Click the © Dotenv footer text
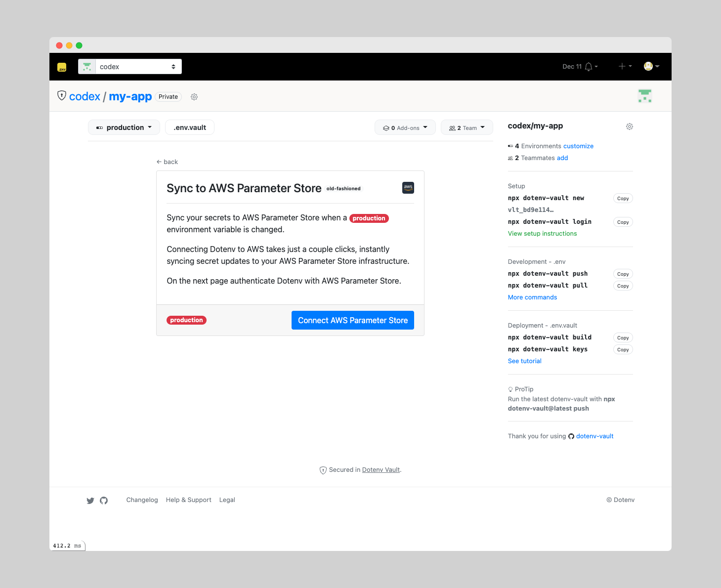Viewport: 721px width, 588px height. click(x=621, y=500)
